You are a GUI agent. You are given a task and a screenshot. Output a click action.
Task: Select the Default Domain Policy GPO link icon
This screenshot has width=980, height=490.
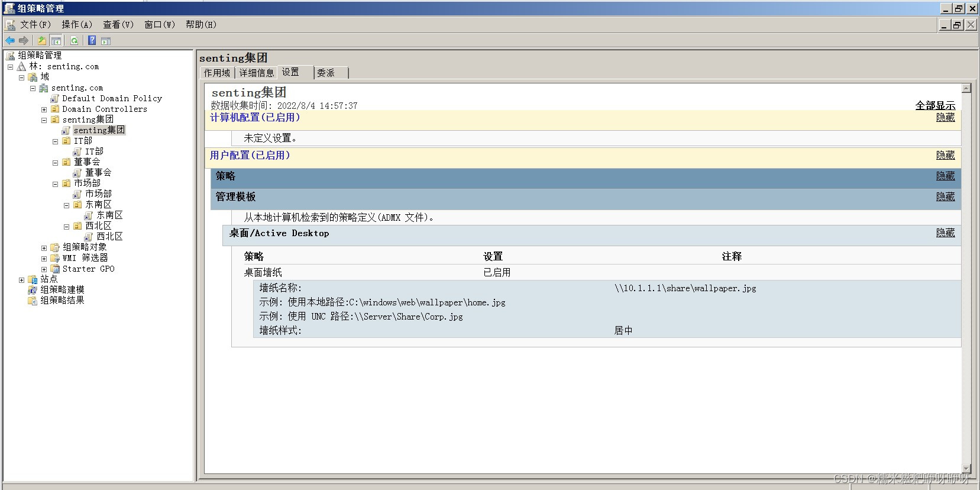[55, 98]
